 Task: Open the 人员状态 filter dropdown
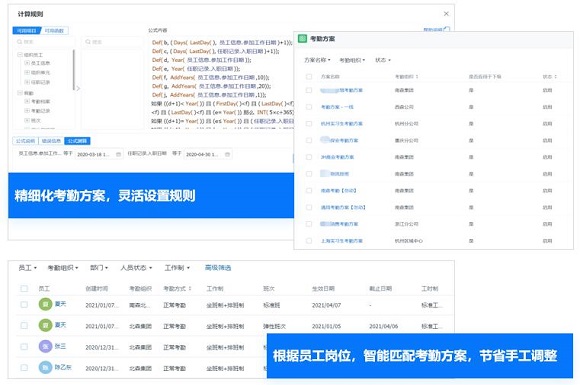click(136, 268)
